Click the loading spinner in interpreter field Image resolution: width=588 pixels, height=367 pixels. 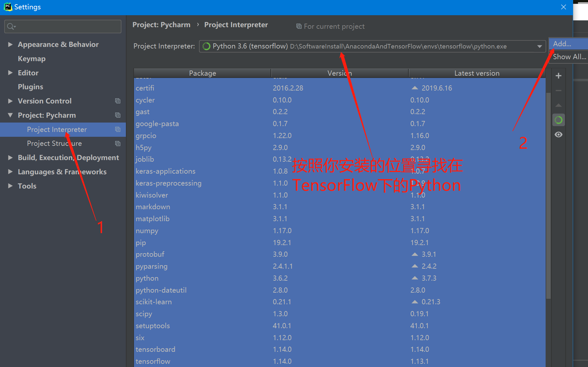[x=206, y=47]
